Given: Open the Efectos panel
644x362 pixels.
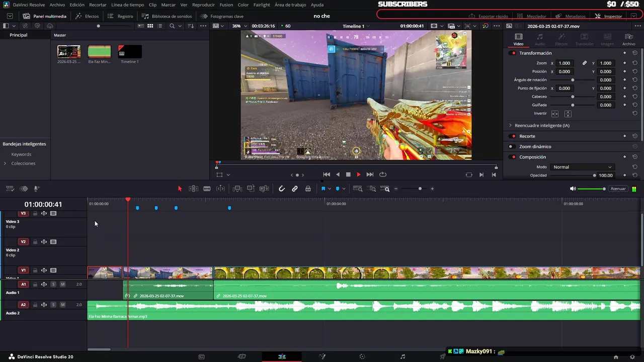Looking at the screenshot, I should point(87,16).
